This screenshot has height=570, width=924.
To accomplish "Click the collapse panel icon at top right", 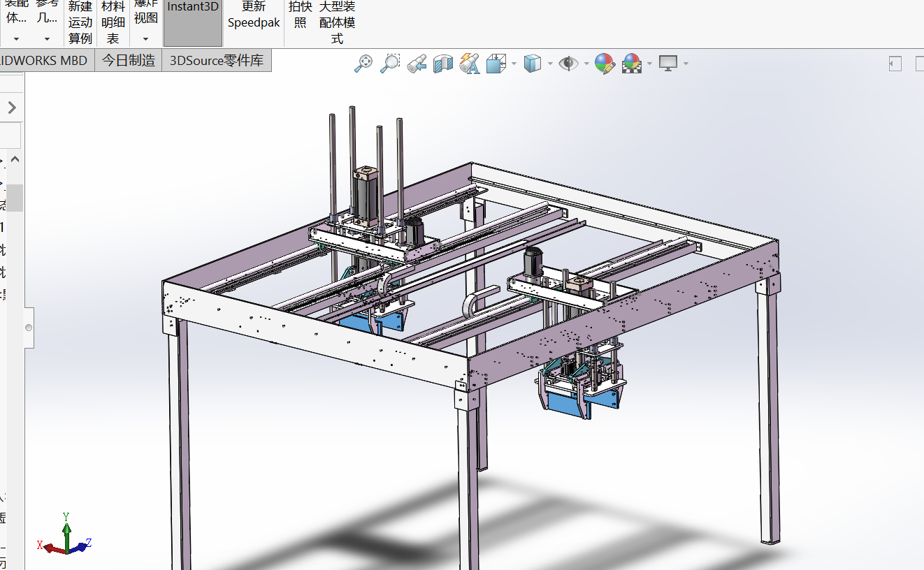I will click(x=895, y=64).
